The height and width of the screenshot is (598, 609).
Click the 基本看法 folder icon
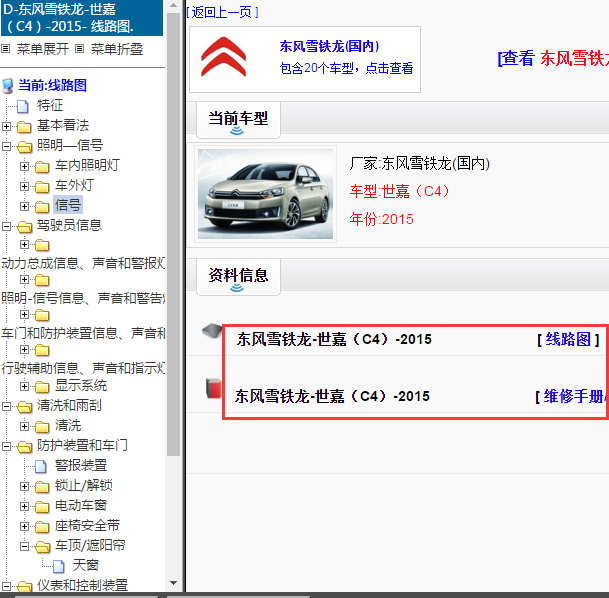[24, 127]
